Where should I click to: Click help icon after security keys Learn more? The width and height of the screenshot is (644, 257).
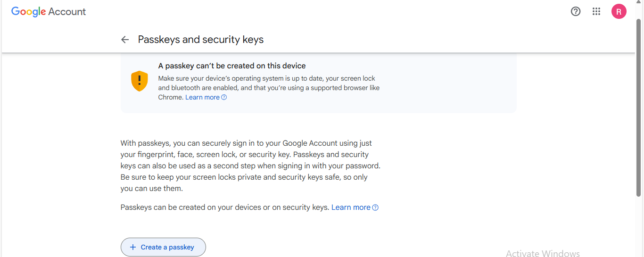pyautogui.click(x=375, y=207)
